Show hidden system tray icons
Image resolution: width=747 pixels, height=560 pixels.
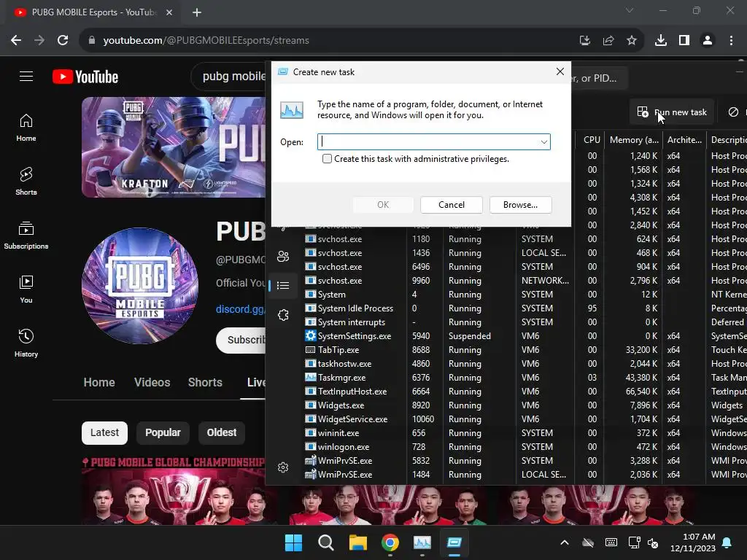pyautogui.click(x=565, y=542)
